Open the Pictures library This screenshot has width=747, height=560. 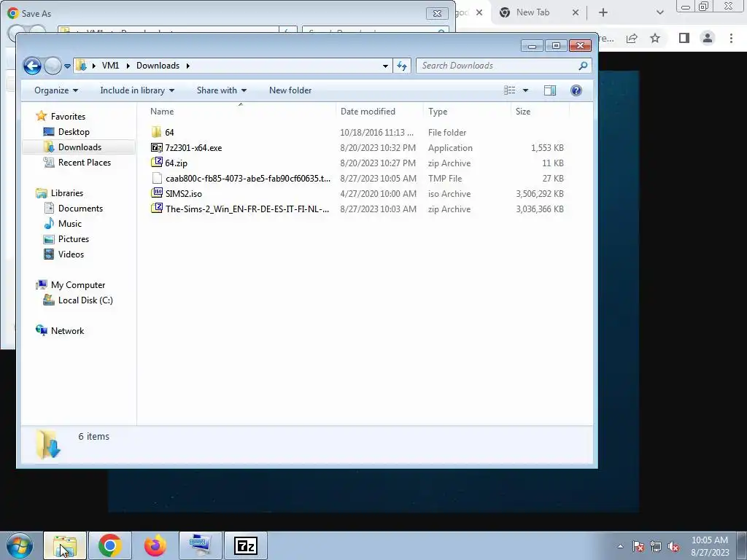(74, 238)
